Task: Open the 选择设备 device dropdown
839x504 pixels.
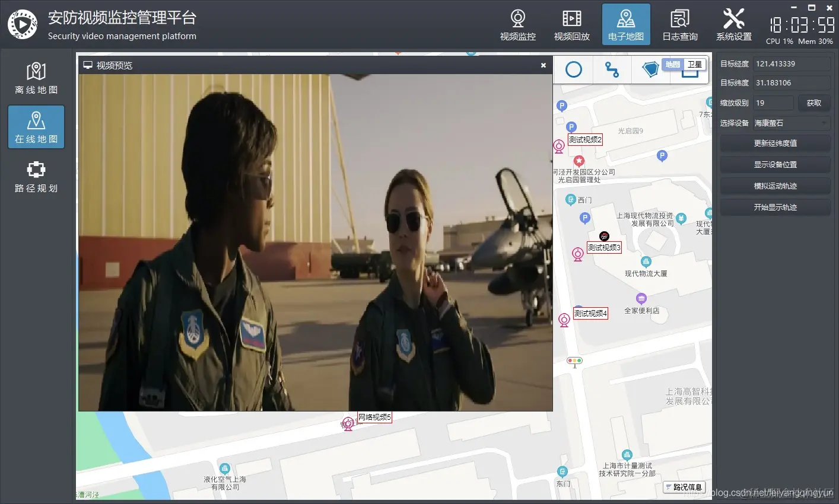Action: 792,123
